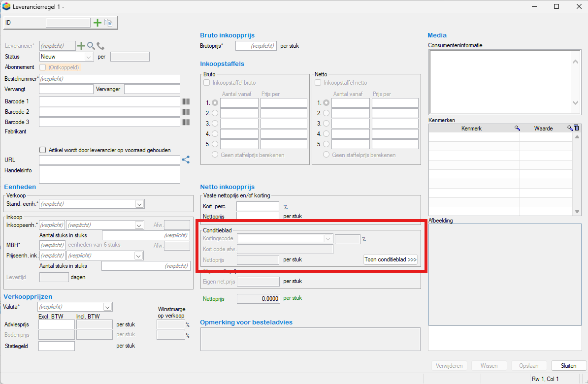Open the Inkoopeenh. unit dropdown

click(x=139, y=225)
